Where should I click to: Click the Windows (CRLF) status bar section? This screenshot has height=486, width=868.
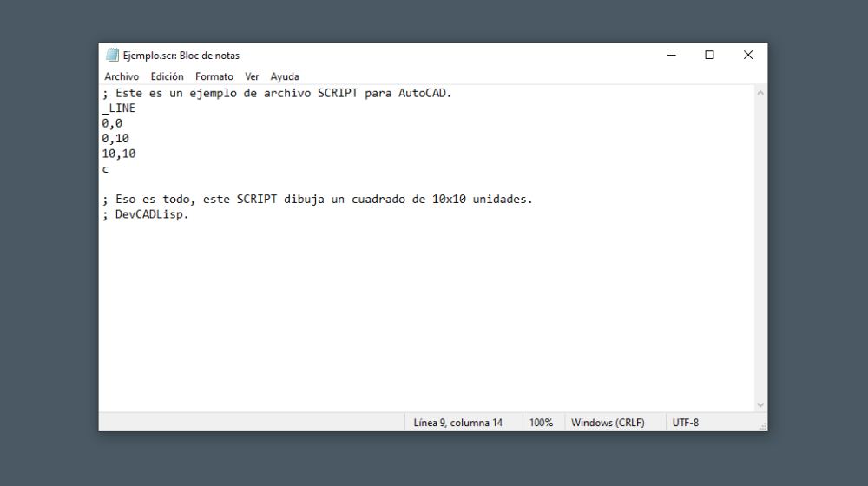pos(608,423)
